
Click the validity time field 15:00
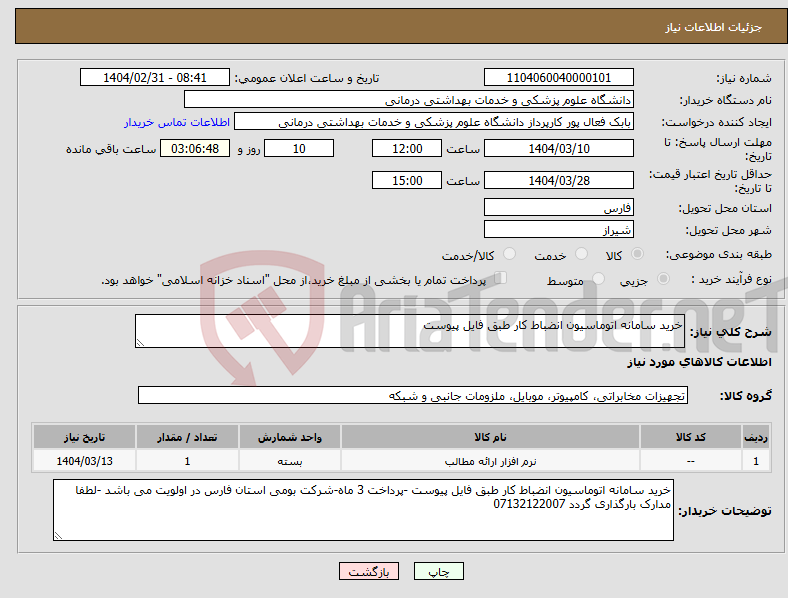click(407, 180)
